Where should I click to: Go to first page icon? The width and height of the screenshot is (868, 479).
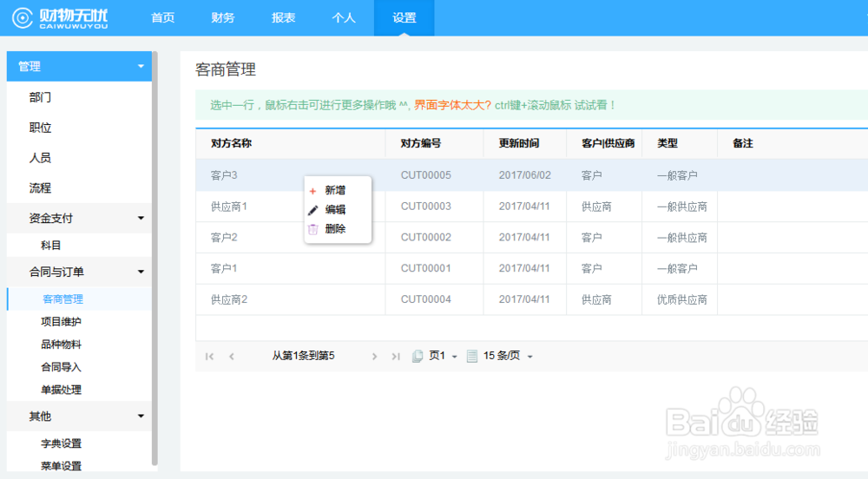(x=209, y=356)
